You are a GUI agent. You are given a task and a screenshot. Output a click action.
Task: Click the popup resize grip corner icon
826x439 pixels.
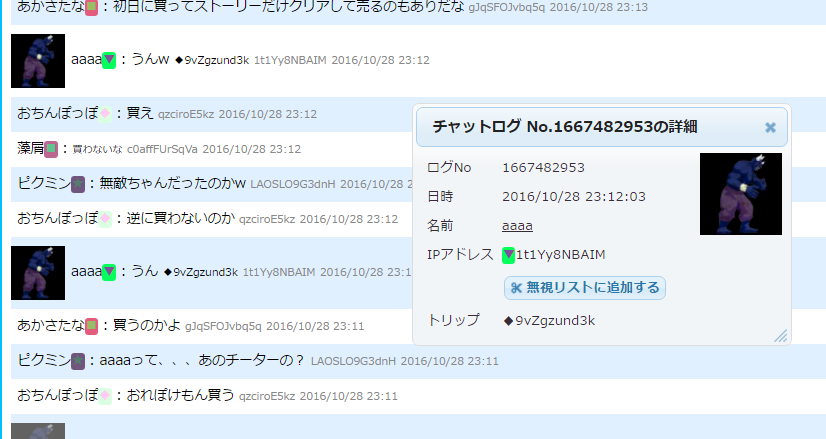pos(781,336)
